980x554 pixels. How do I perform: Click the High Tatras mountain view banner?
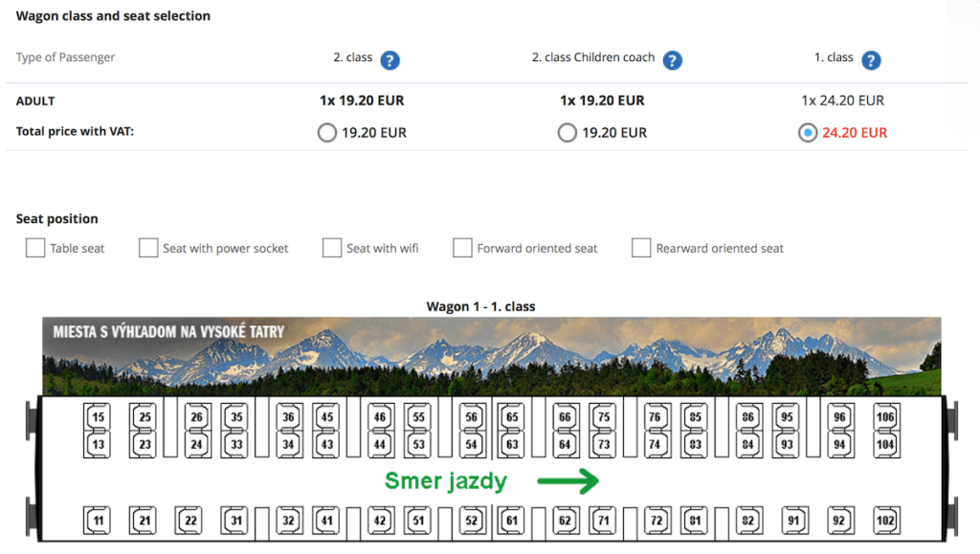point(491,356)
